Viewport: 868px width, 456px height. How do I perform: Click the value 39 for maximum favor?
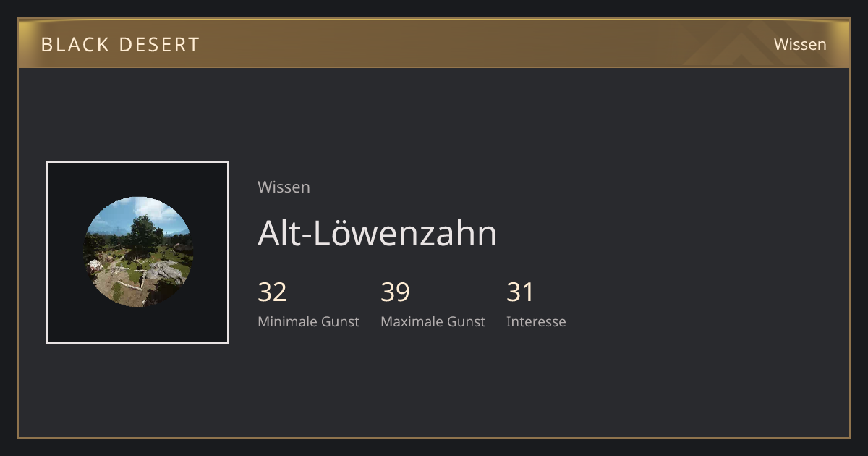(396, 292)
